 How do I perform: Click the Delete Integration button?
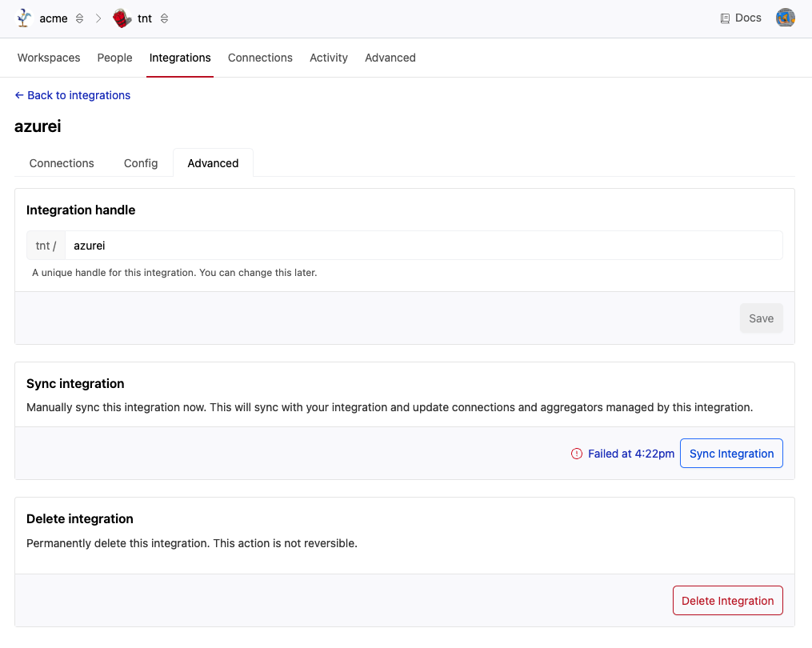click(727, 601)
